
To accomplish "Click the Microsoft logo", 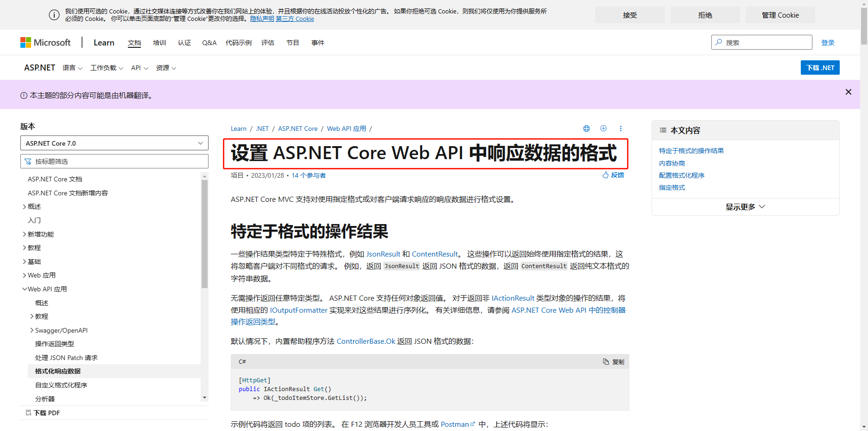I will pyautogui.click(x=45, y=43).
